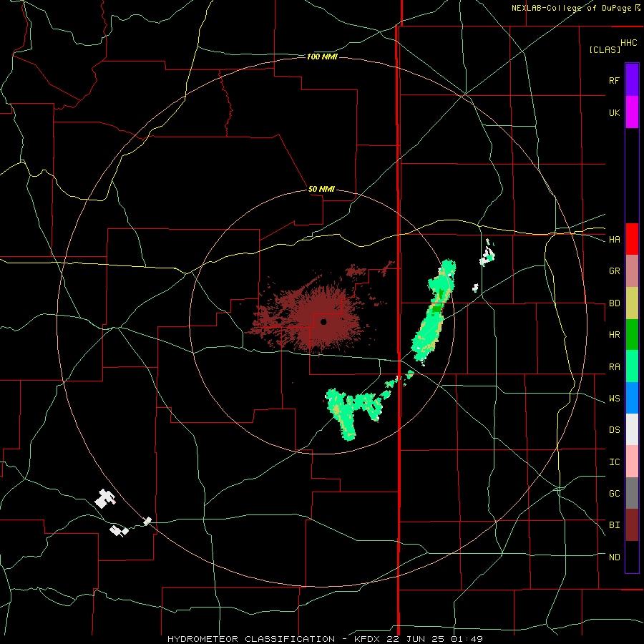Viewport: 644px width, 644px height.
Task: Click the 'BI' legend label
Action: tap(614, 525)
